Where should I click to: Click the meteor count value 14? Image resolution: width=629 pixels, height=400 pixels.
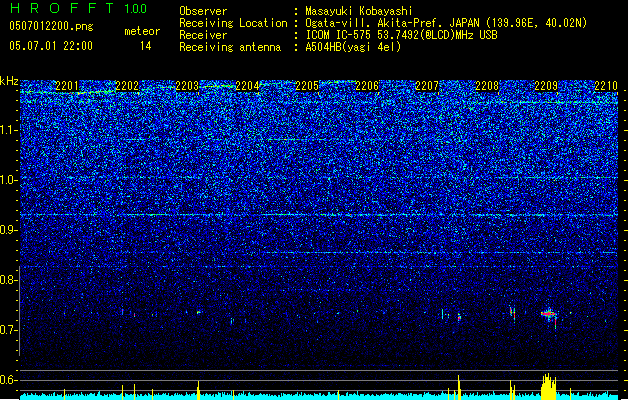pyautogui.click(x=146, y=46)
